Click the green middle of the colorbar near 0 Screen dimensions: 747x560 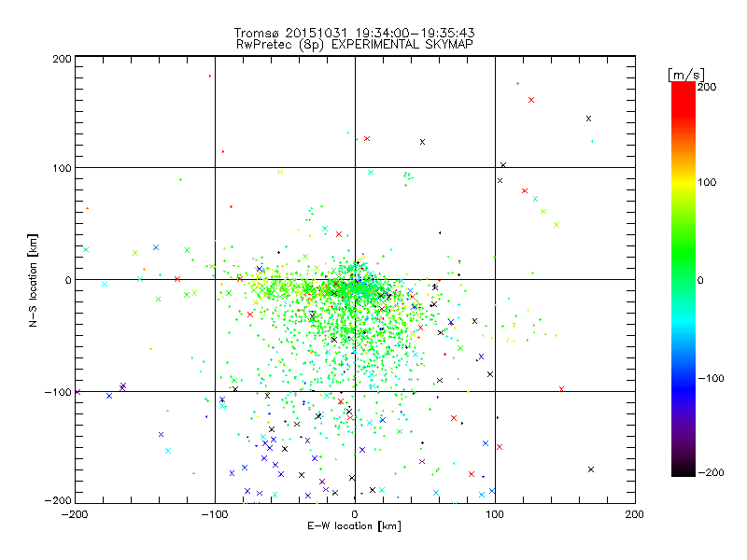pos(684,280)
